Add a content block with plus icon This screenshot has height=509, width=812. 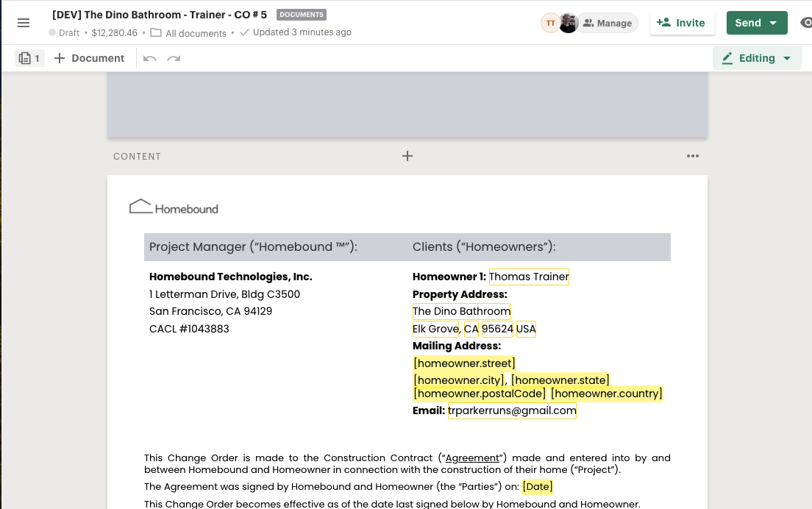point(407,156)
